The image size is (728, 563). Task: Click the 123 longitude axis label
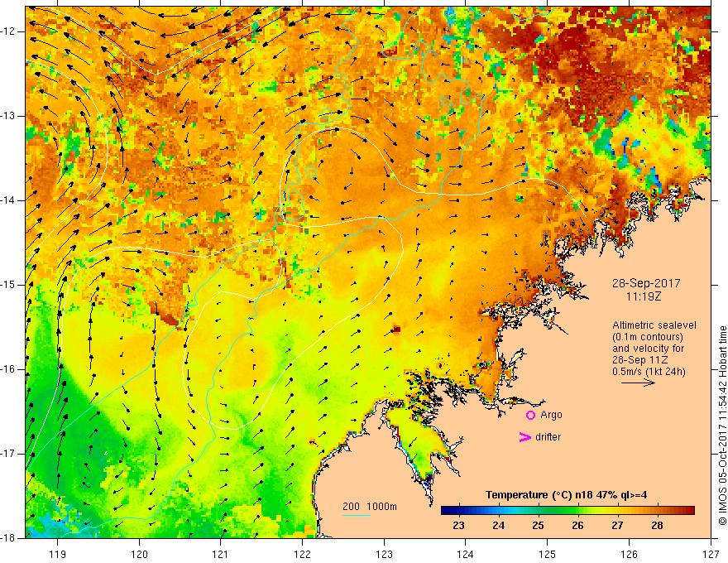point(384,555)
